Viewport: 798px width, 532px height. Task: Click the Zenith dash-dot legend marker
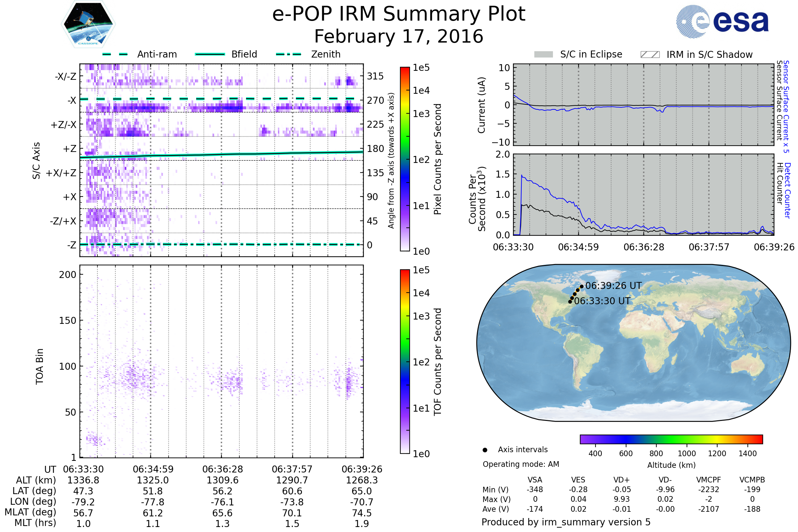click(x=288, y=54)
